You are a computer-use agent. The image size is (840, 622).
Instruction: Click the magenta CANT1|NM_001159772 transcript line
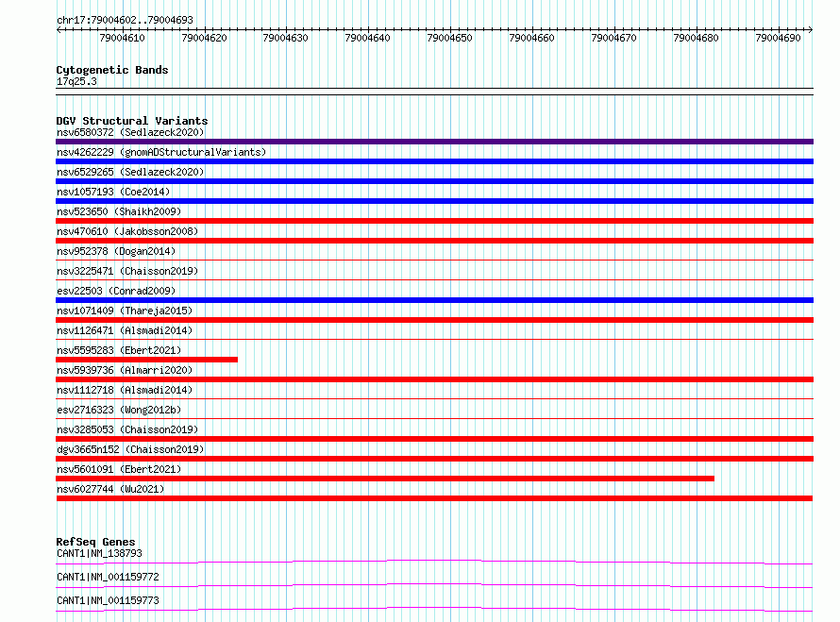tap(434, 585)
